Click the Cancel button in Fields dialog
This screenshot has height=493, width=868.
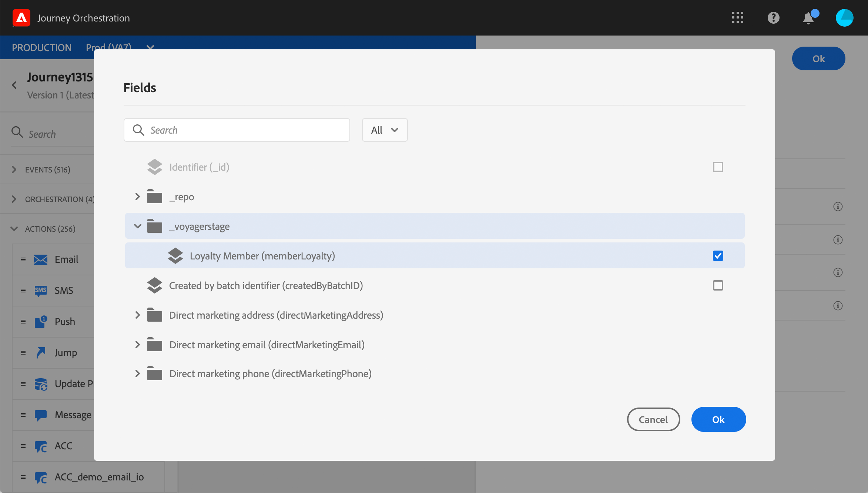point(653,419)
